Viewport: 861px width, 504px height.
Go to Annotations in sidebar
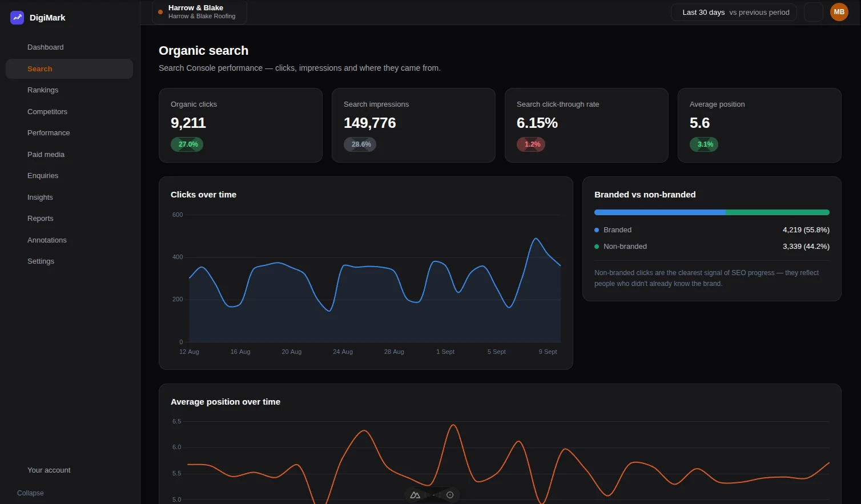click(x=69, y=240)
